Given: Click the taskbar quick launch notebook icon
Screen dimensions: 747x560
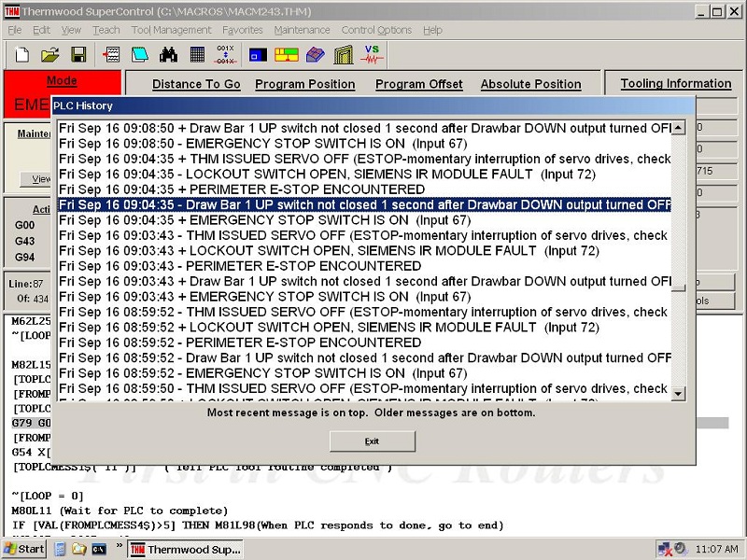Looking at the screenshot, I should (x=60, y=549).
